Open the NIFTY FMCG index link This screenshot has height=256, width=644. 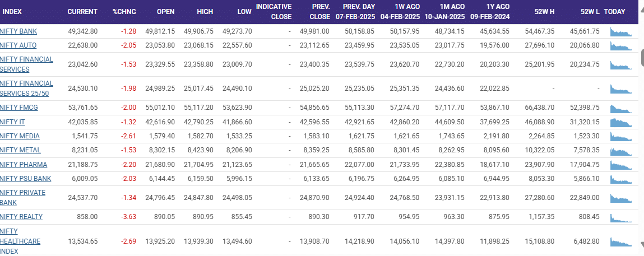coord(19,108)
